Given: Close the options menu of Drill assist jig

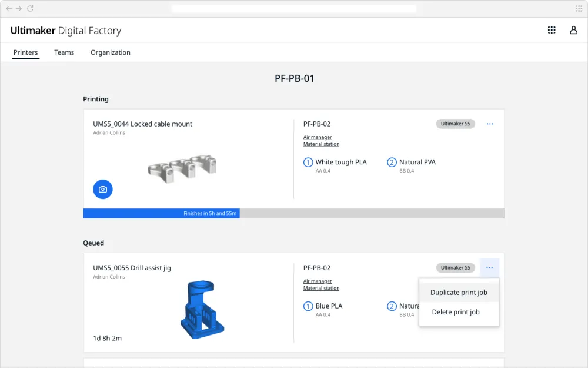Looking at the screenshot, I should pyautogui.click(x=489, y=268).
